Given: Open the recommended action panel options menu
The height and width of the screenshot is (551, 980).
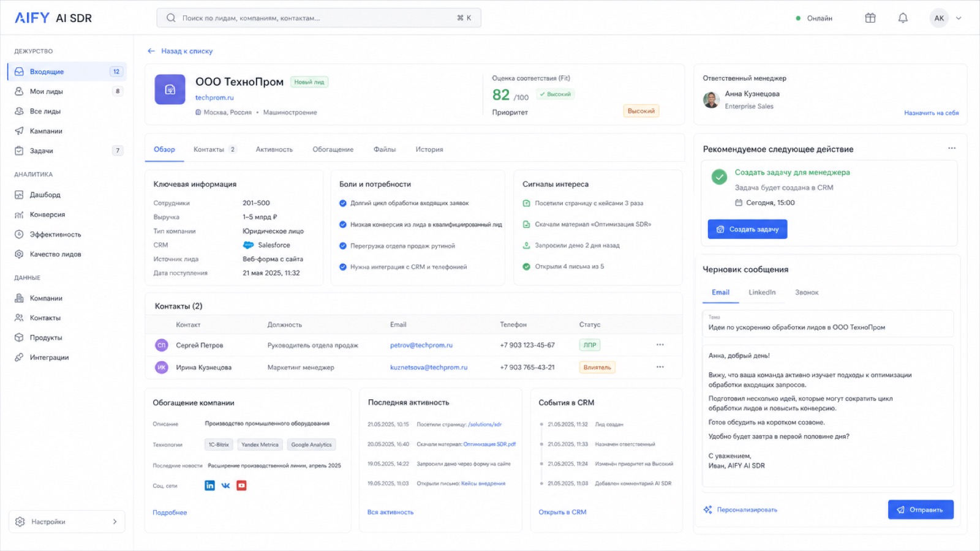Looking at the screenshot, I should pos(951,148).
